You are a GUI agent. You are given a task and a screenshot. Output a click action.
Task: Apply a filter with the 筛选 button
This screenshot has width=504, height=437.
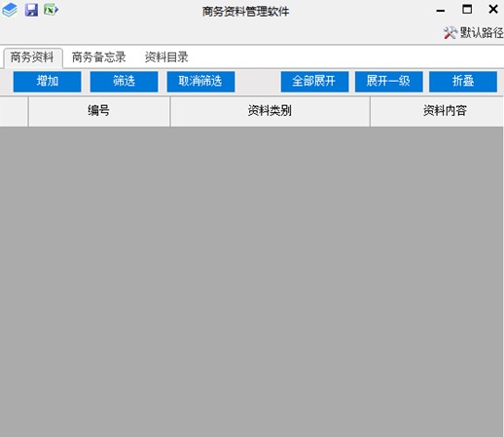[x=124, y=81]
